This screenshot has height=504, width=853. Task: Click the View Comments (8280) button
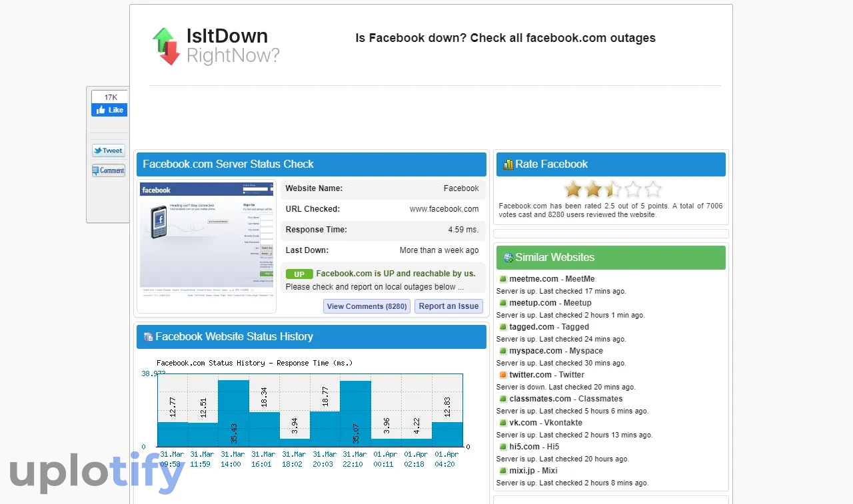pos(367,306)
